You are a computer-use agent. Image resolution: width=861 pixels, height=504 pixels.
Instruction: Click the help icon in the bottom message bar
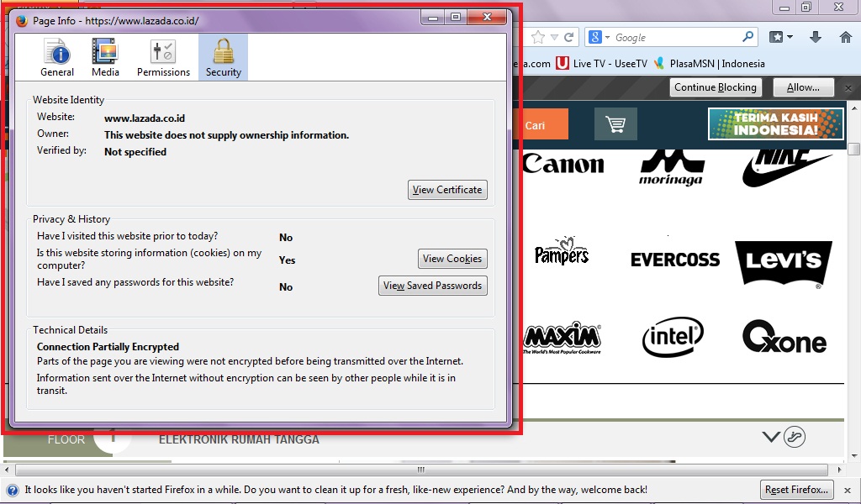tap(13, 491)
